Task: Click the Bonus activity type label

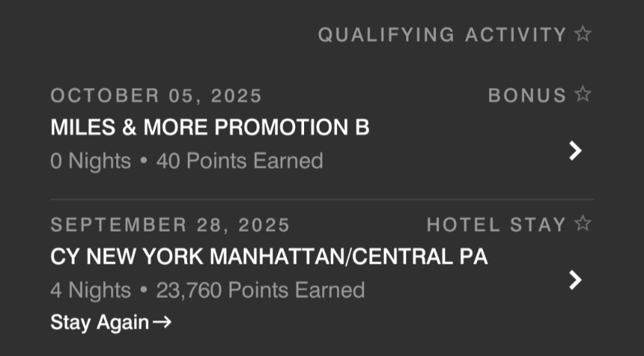Action: (527, 95)
